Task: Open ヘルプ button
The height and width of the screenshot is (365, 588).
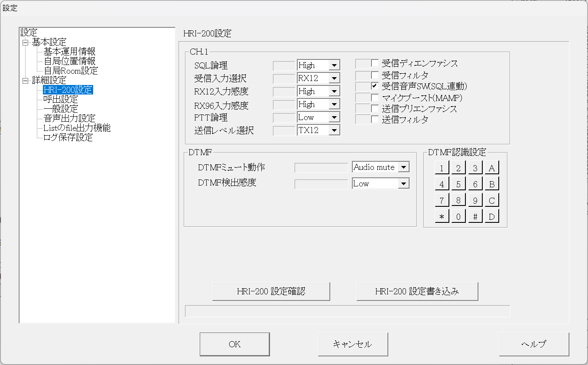Action: [534, 344]
